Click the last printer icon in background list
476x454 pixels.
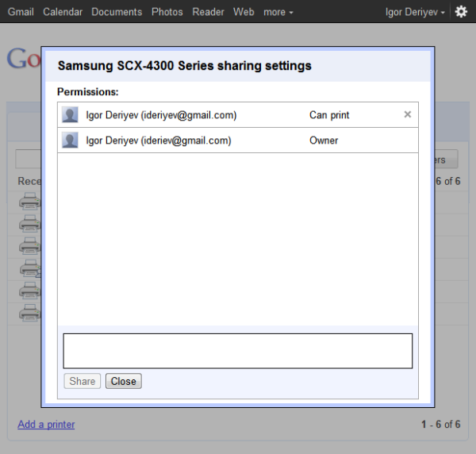coord(30,313)
